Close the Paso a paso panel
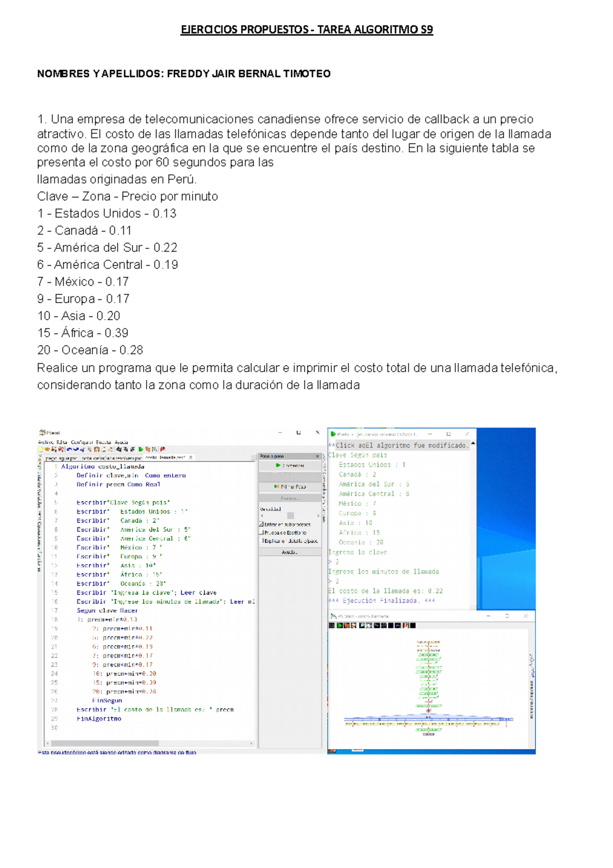The height and width of the screenshot is (868, 613). pyautogui.click(x=317, y=456)
